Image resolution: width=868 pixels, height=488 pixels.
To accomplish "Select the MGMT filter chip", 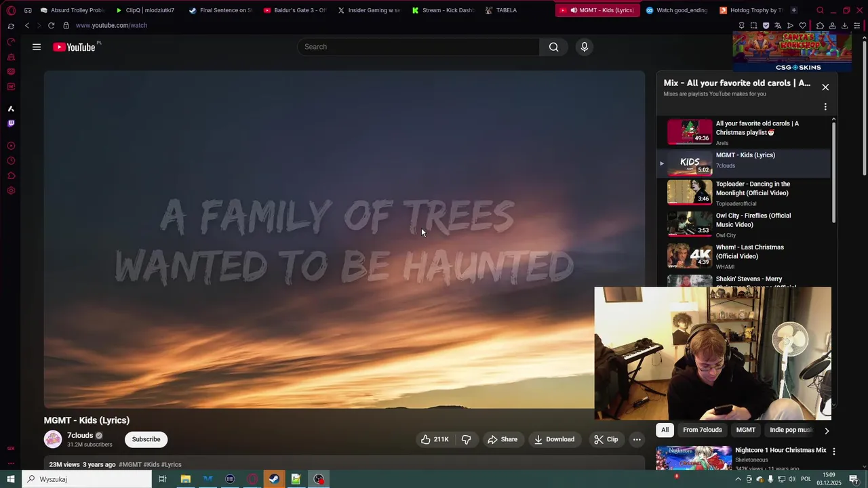I will 746,430.
